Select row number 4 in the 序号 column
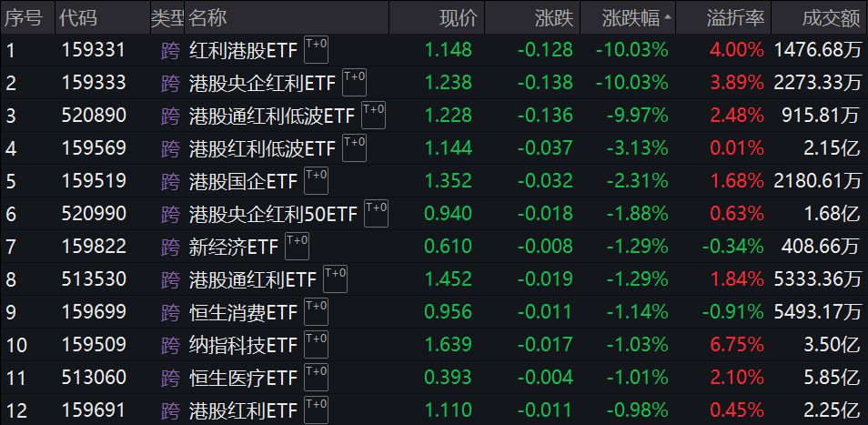868x425 pixels. pos(12,148)
